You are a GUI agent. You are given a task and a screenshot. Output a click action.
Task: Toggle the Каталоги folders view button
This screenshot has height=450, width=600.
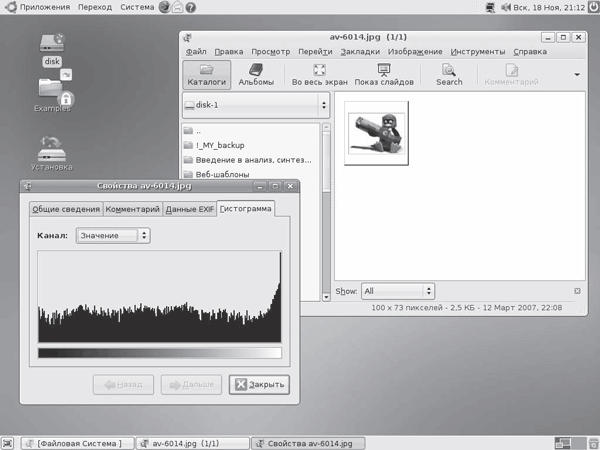coord(207,74)
